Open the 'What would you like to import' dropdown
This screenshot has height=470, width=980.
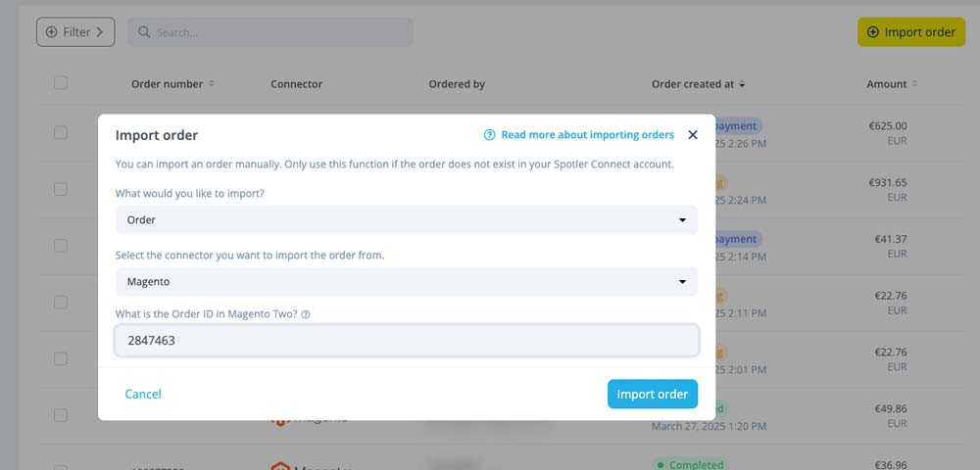click(407, 219)
